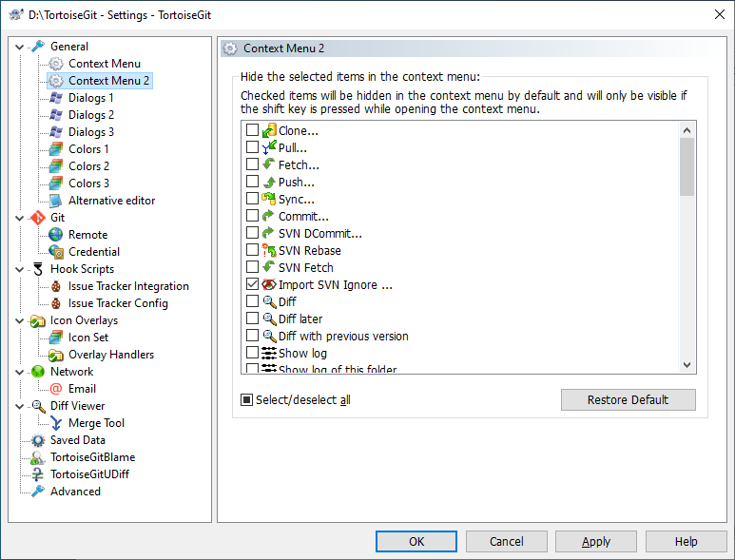Click the Show log icon
The height and width of the screenshot is (560, 735).
coord(269,353)
